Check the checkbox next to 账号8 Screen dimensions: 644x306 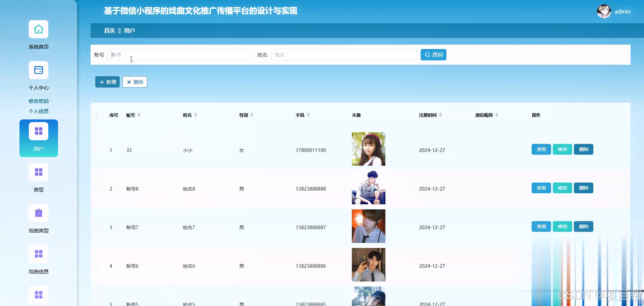coord(95,189)
